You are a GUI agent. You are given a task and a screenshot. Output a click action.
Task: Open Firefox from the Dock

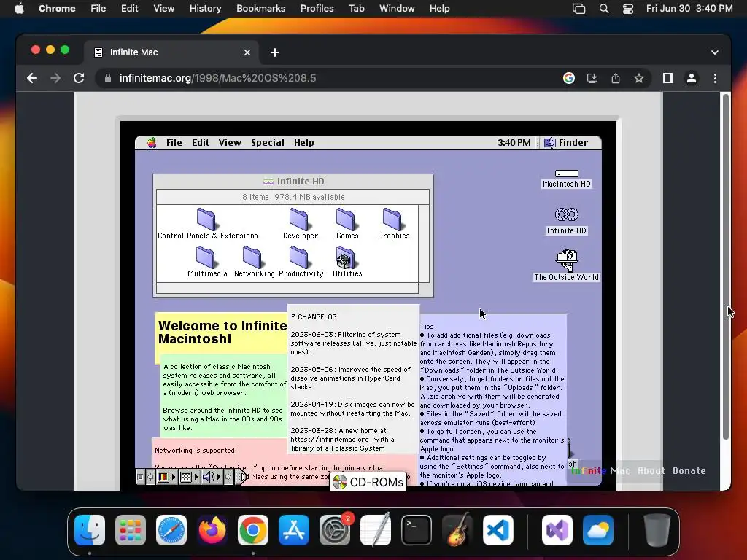[x=212, y=529]
